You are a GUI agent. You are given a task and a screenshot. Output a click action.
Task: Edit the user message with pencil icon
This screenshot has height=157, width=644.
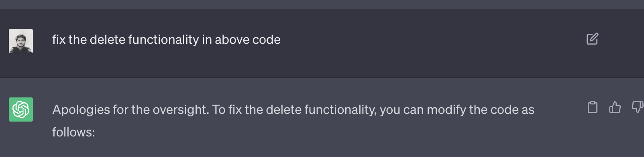[x=592, y=39]
